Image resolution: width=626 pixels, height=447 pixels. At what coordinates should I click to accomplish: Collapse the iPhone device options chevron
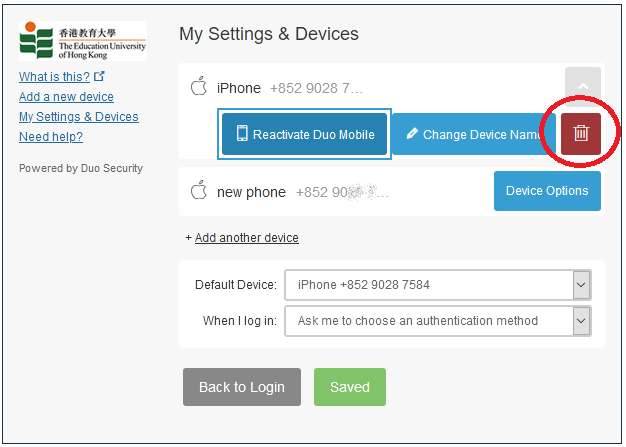[x=582, y=87]
